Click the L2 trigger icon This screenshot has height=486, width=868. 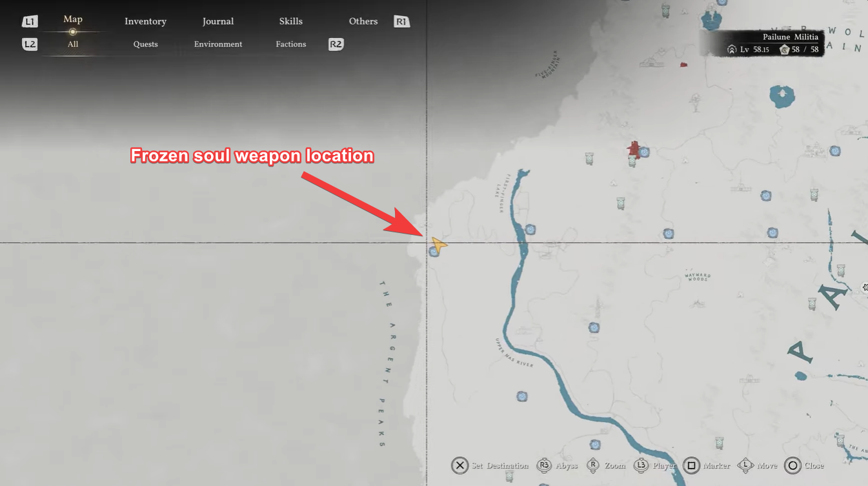pyautogui.click(x=30, y=45)
